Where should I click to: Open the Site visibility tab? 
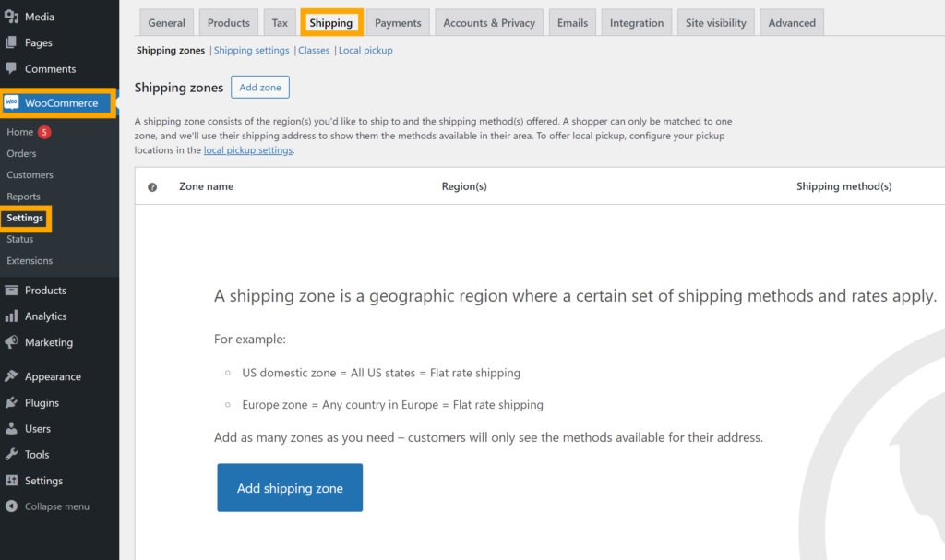click(x=716, y=23)
